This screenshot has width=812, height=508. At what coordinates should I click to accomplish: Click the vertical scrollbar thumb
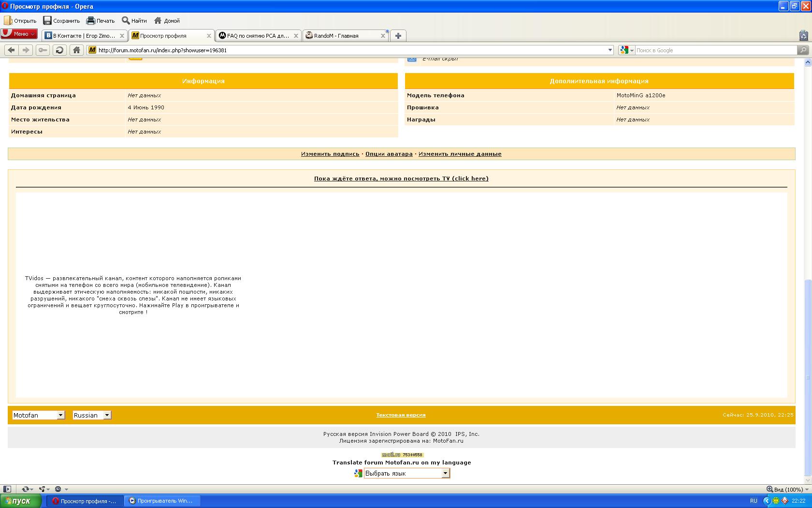pyautogui.click(x=807, y=377)
